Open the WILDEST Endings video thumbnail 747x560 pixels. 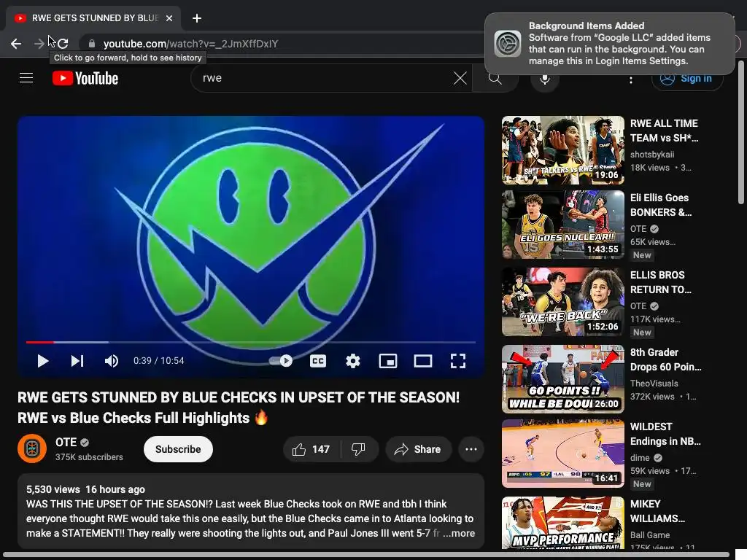click(562, 454)
